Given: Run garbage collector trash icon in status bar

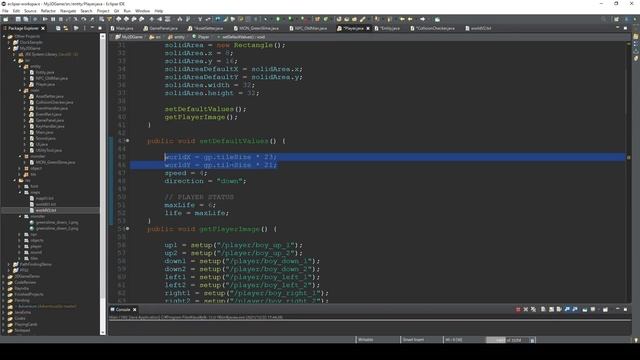Looking at the screenshot, I should click(x=532, y=340).
